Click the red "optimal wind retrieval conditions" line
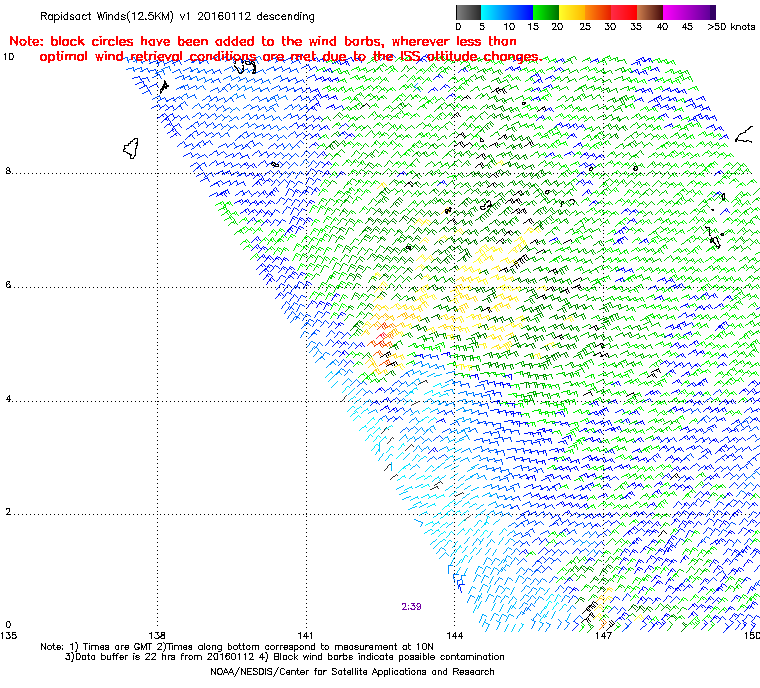The width and height of the screenshot is (760, 688). 290,57
